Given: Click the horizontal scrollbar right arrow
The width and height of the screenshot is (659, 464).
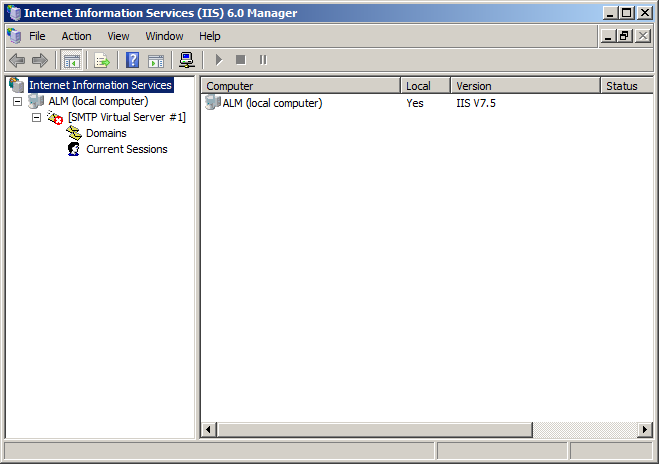Looking at the screenshot, I should pos(645,430).
